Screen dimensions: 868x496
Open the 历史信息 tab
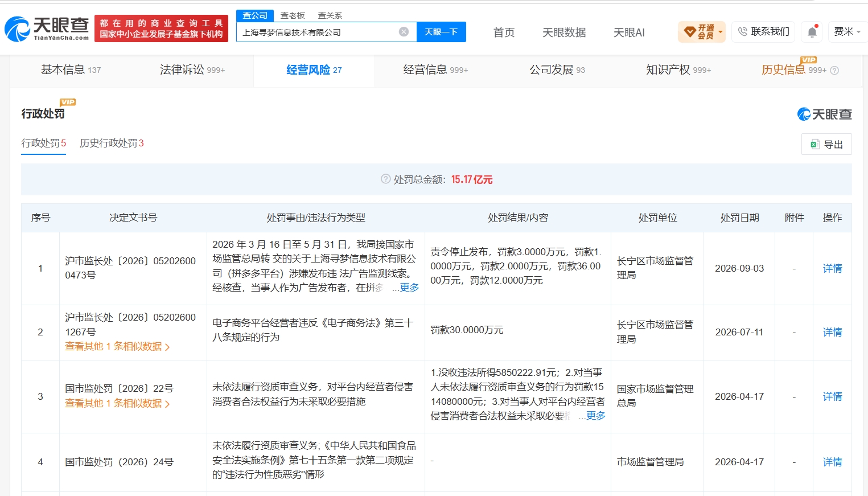(794, 70)
